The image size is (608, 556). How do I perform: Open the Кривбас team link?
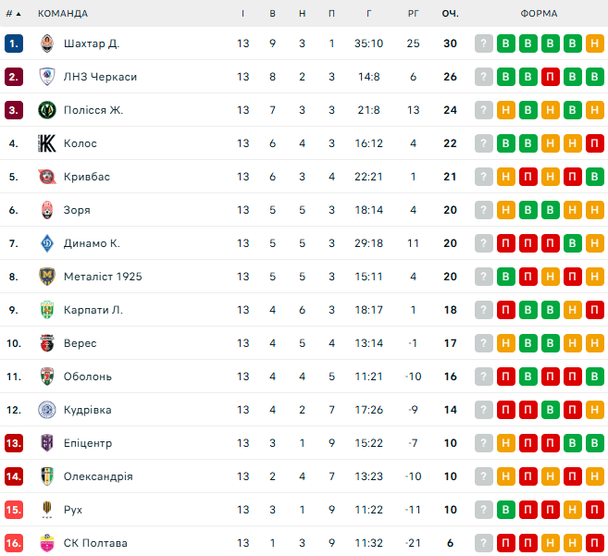pyautogui.click(x=86, y=177)
